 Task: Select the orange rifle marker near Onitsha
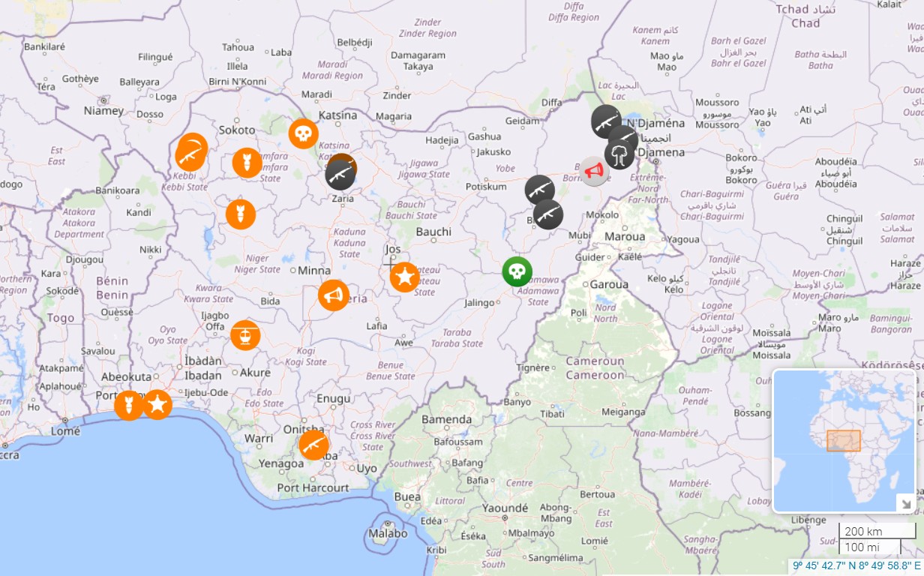click(x=313, y=445)
